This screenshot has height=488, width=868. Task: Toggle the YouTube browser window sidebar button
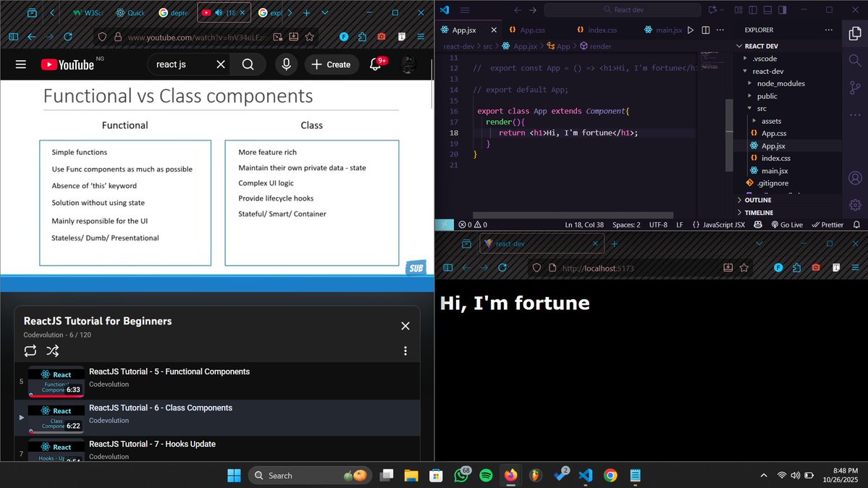pos(14,36)
